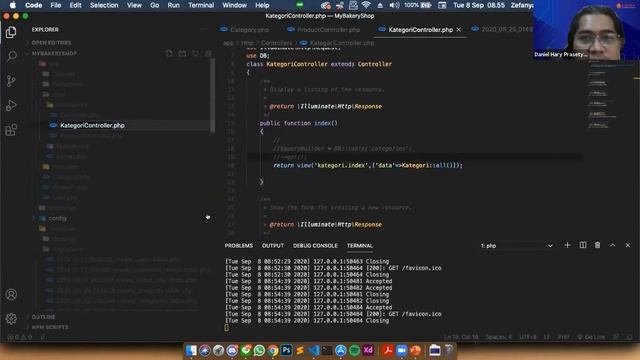This screenshot has height=360, width=640.
Task: Kill terminal with trash icon
Action: point(598,245)
